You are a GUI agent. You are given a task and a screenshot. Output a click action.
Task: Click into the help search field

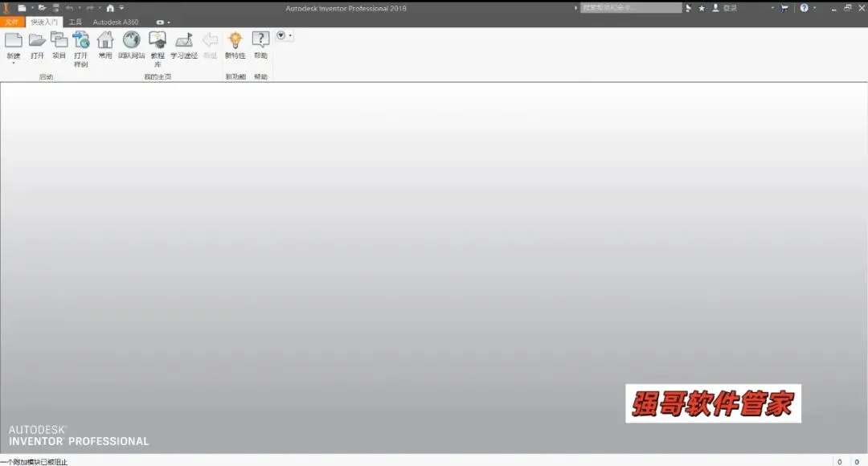point(631,8)
